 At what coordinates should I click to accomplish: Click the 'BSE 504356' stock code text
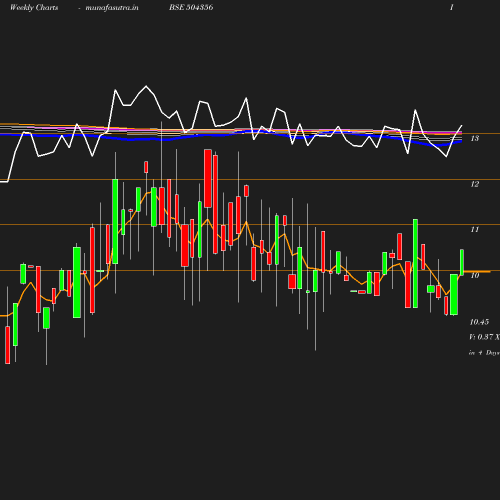click(191, 7)
